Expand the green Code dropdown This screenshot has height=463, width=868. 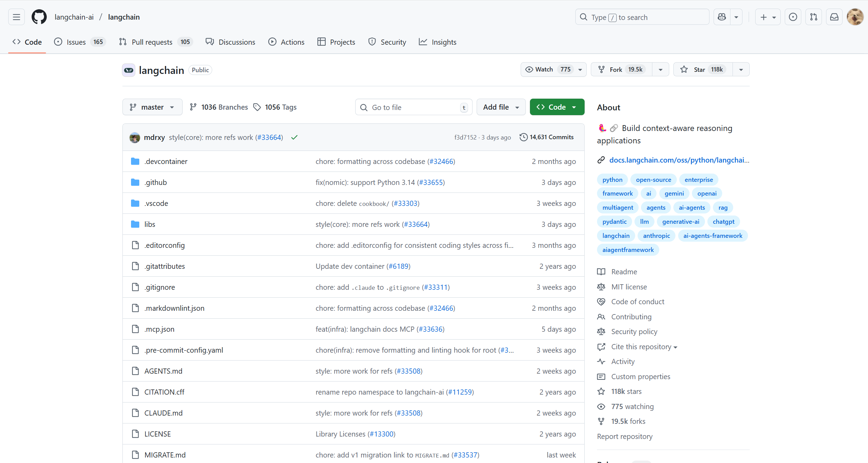point(557,107)
